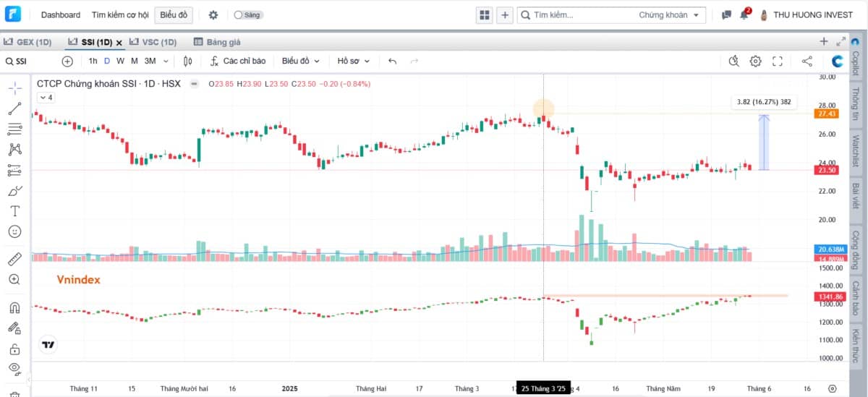Image resolution: width=868 pixels, height=397 pixels.
Task: Open the Watchlist side tab
Action: click(856, 151)
